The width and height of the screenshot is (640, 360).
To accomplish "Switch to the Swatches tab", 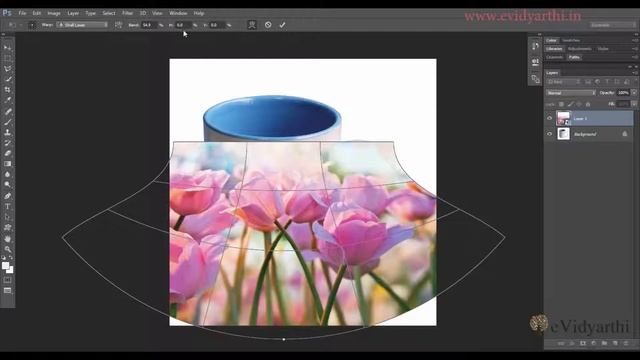I will pyautogui.click(x=571, y=40).
